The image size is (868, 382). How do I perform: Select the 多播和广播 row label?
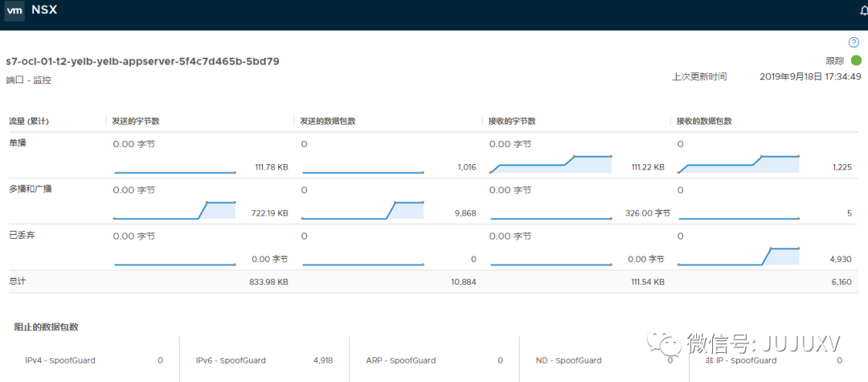pyautogui.click(x=31, y=188)
